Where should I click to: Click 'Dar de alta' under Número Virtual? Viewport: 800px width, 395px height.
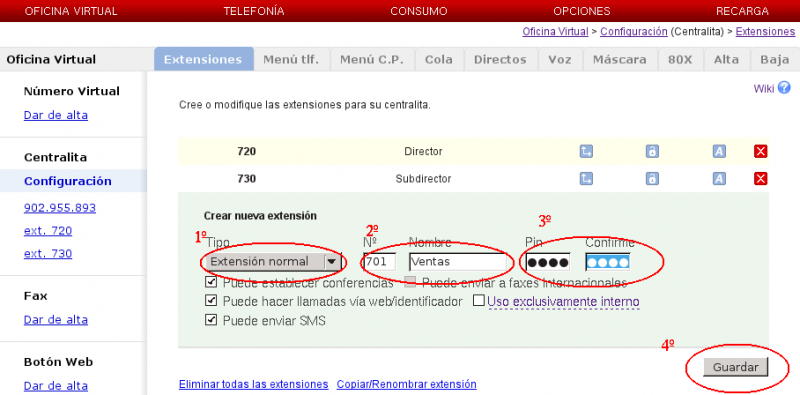click(56, 115)
